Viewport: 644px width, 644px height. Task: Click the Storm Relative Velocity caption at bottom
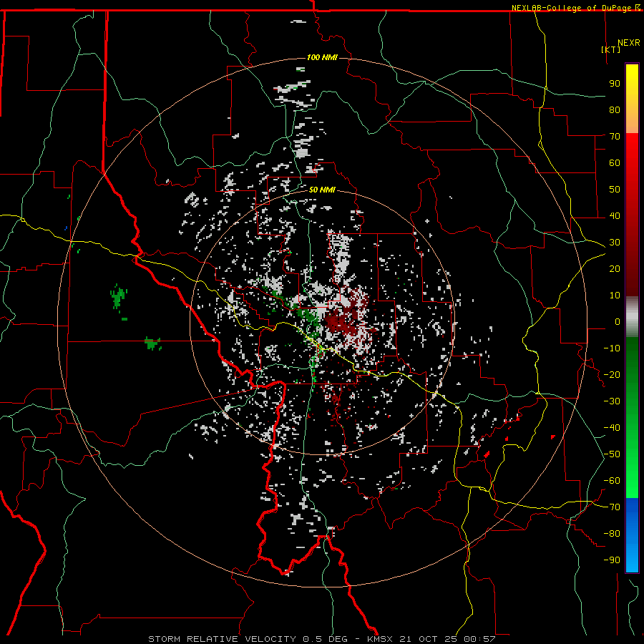pos(321,639)
